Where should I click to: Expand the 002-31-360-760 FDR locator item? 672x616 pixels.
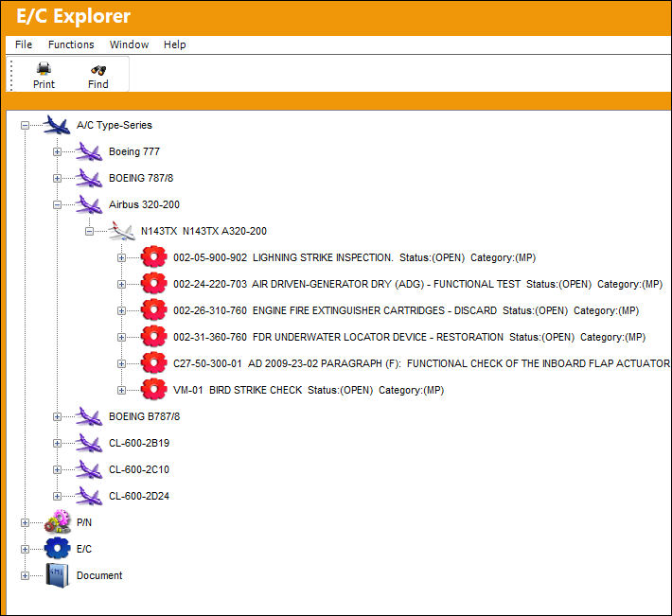[122, 338]
